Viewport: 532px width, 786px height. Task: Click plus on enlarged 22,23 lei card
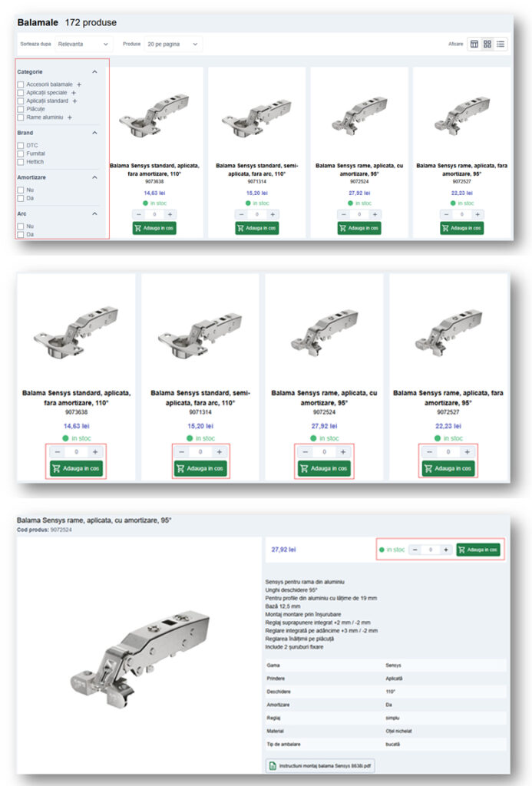pos(467,451)
